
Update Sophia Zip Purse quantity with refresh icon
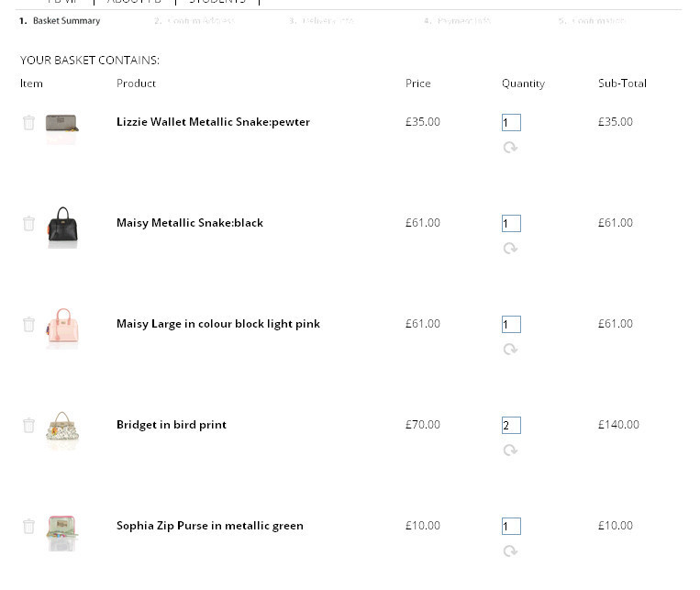click(510, 551)
